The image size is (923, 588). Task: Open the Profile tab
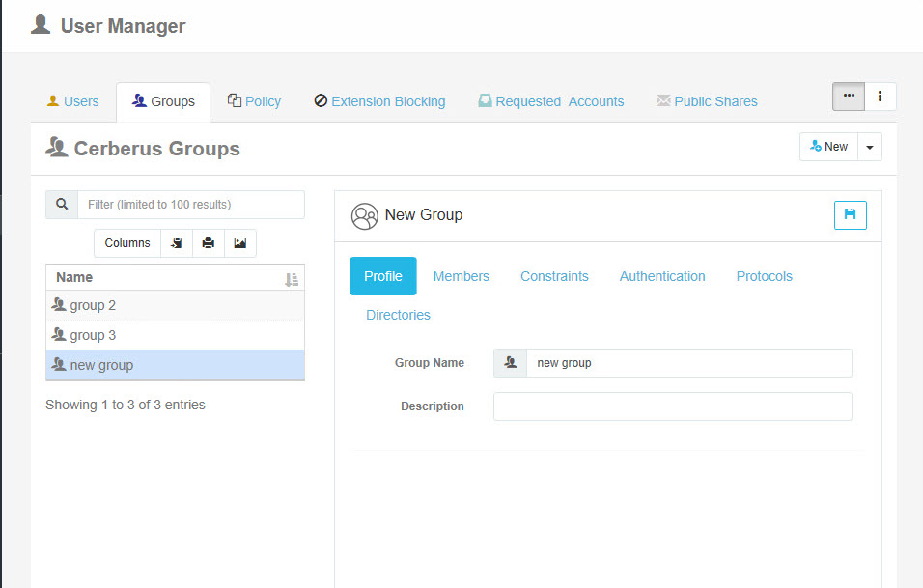[x=383, y=276]
